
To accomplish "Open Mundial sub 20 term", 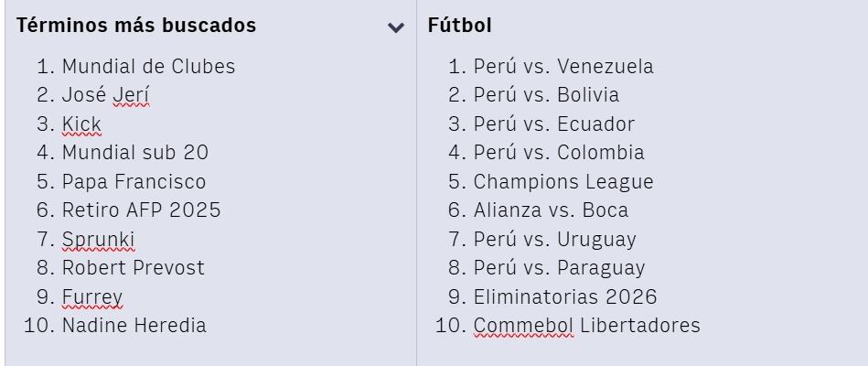I will coord(135,153).
